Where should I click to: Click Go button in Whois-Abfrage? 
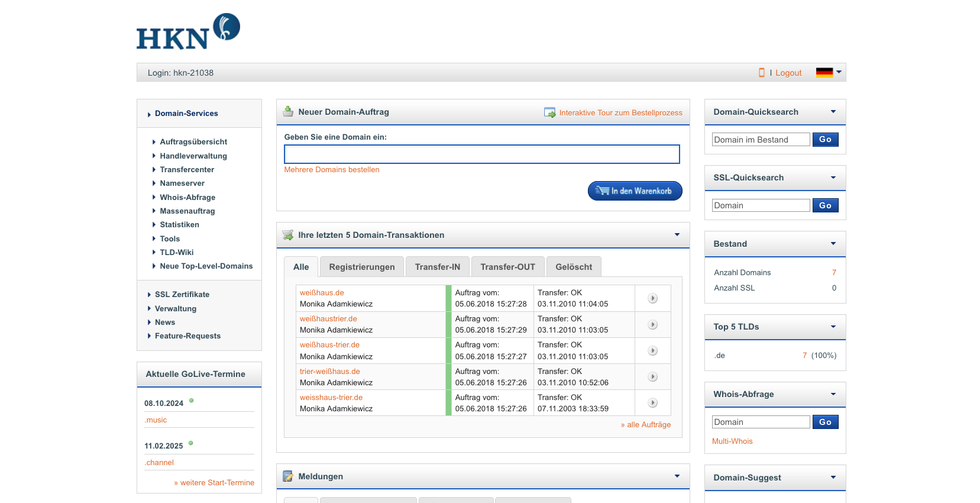(x=826, y=422)
